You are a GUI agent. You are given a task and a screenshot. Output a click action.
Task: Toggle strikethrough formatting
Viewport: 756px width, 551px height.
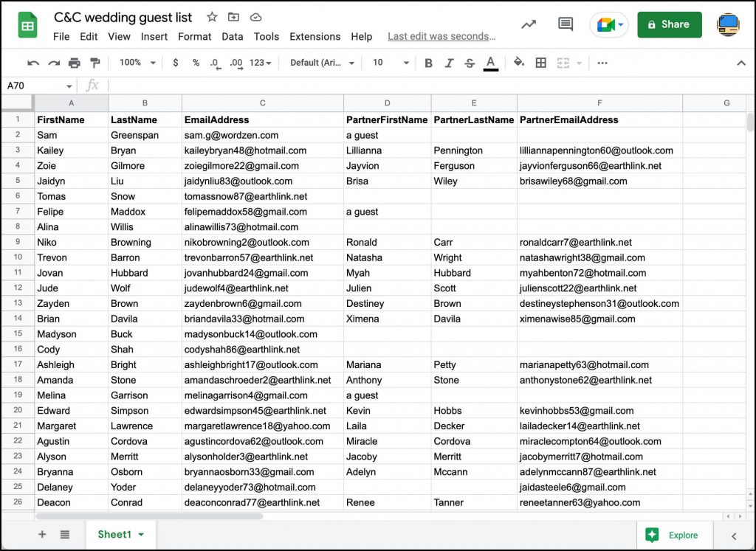coord(470,63)
